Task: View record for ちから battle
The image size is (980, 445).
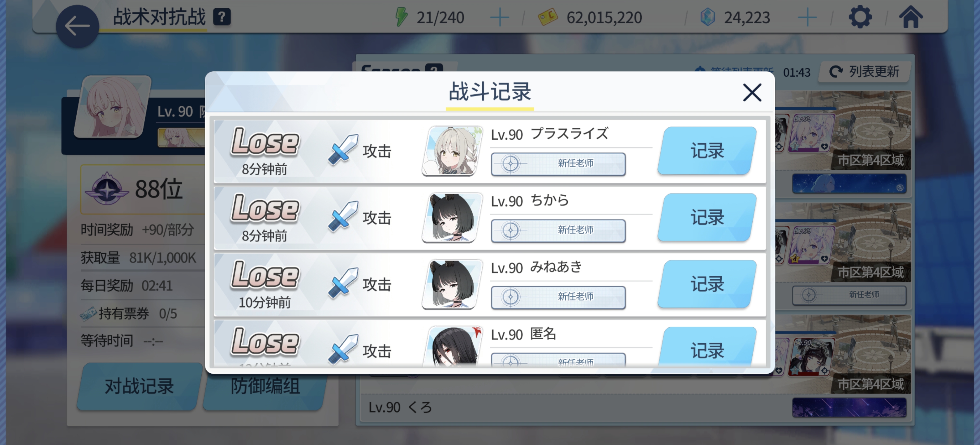Action: coord(707,217)
